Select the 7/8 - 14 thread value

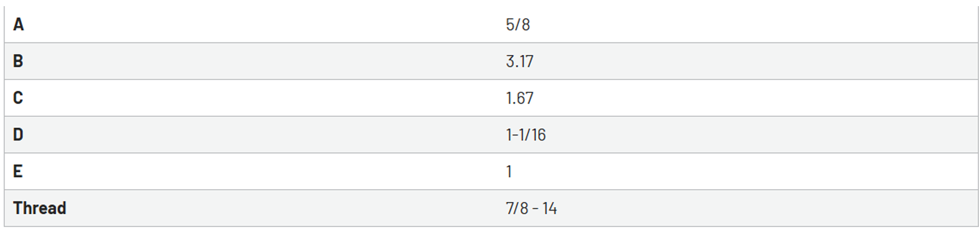[x=531, y=208]
